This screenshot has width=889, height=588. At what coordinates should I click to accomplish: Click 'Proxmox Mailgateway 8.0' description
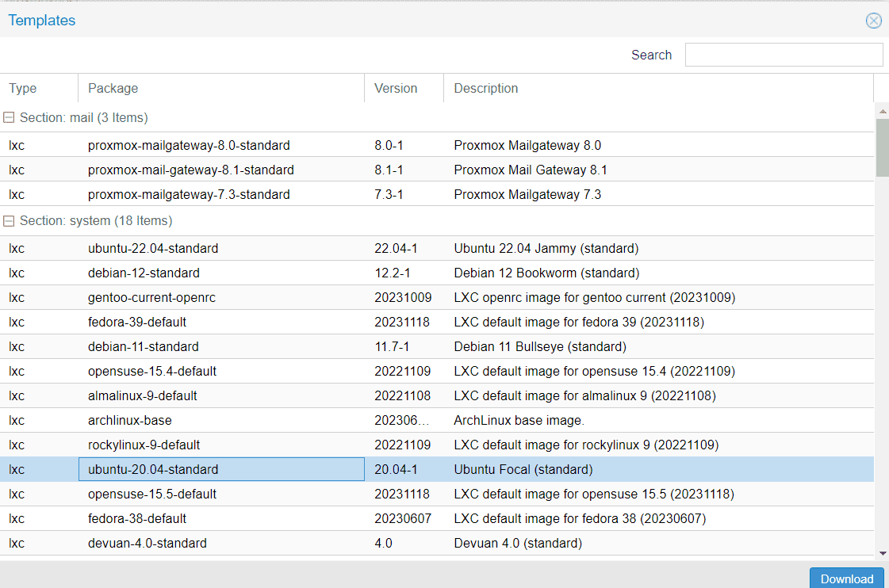[x=527, y=146]
